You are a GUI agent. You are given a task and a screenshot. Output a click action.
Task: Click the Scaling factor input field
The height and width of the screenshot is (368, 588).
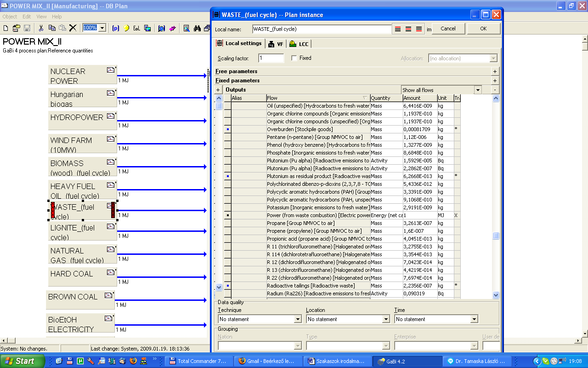click(271, 58)
